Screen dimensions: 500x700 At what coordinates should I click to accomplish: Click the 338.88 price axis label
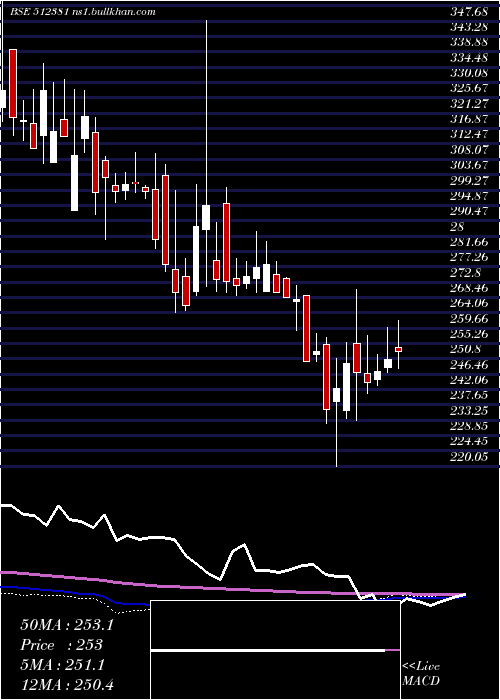tap(468, 42)
